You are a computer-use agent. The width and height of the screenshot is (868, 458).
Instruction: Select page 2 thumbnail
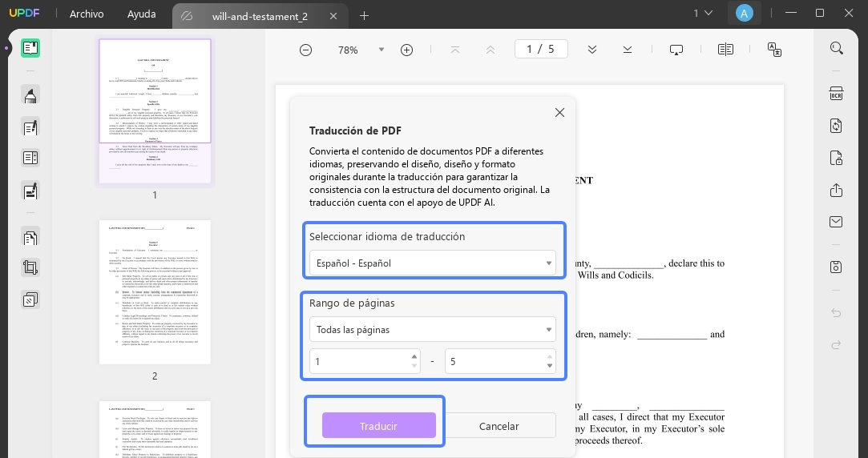[155, 292]
